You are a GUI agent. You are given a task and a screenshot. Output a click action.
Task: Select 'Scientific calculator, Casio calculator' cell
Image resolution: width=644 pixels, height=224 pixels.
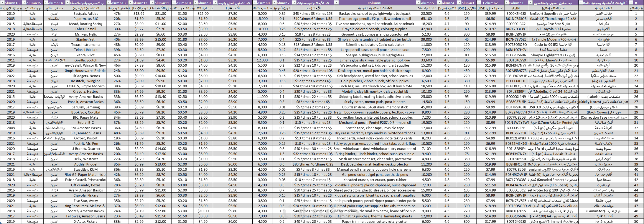[374, 45]
